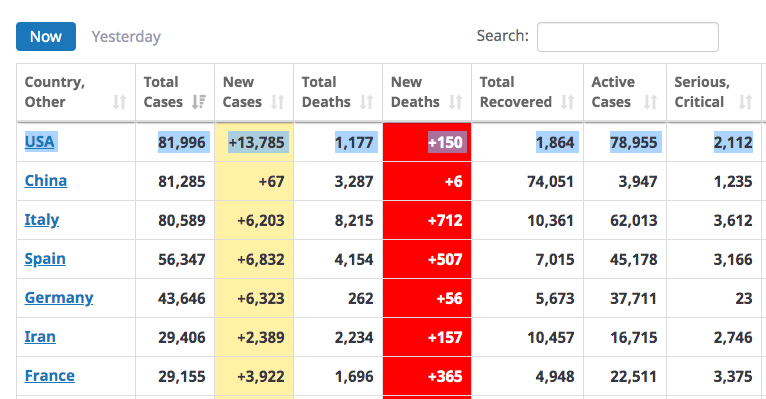Switch to the Now tab
Viewport: 766px width, 399px height.
click(x=46, y=37)
